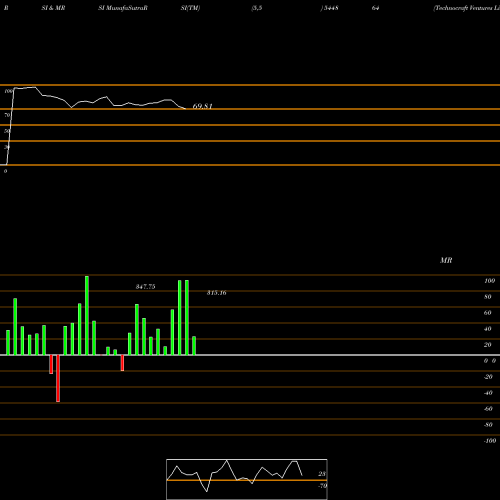Viewport: 500px width, 500px height.
Task: Click the 'SI(TM)' header label
Action: point(190,8)
